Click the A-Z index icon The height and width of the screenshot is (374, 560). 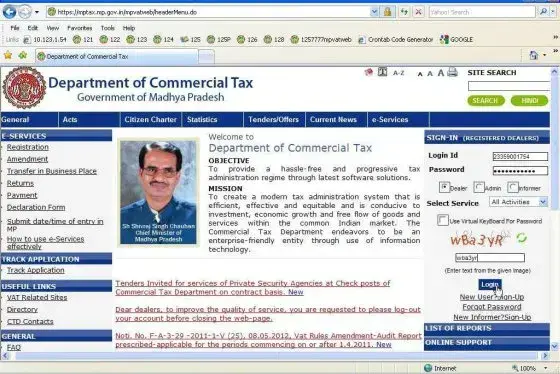click(398, 73)
